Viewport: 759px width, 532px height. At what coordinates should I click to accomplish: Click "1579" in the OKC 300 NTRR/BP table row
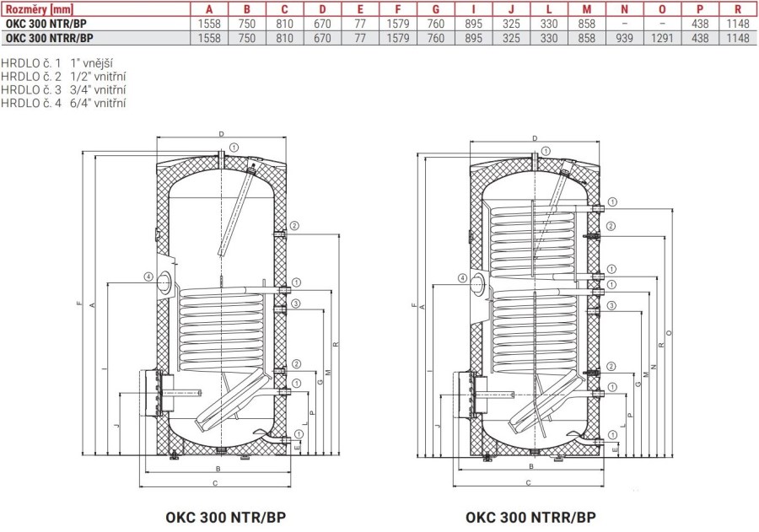coord(398,38)
